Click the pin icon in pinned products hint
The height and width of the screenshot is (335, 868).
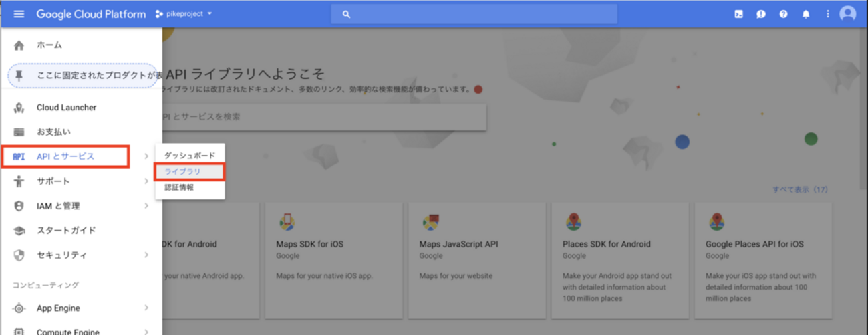point(19,76)
